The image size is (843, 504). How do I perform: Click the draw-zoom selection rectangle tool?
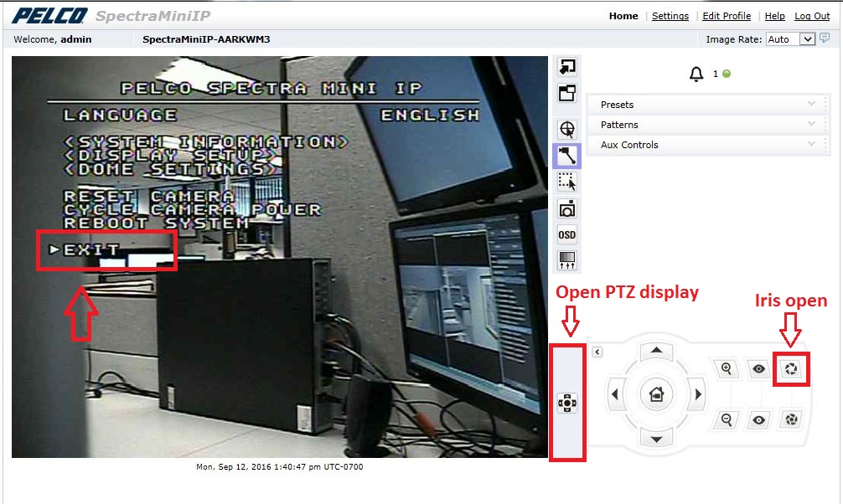[566, 182]
